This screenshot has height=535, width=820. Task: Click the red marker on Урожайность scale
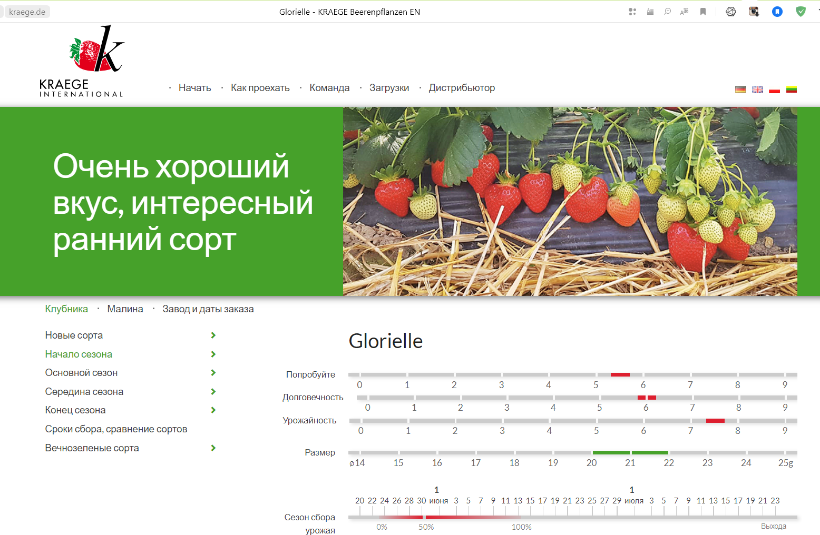pos(715,421)
